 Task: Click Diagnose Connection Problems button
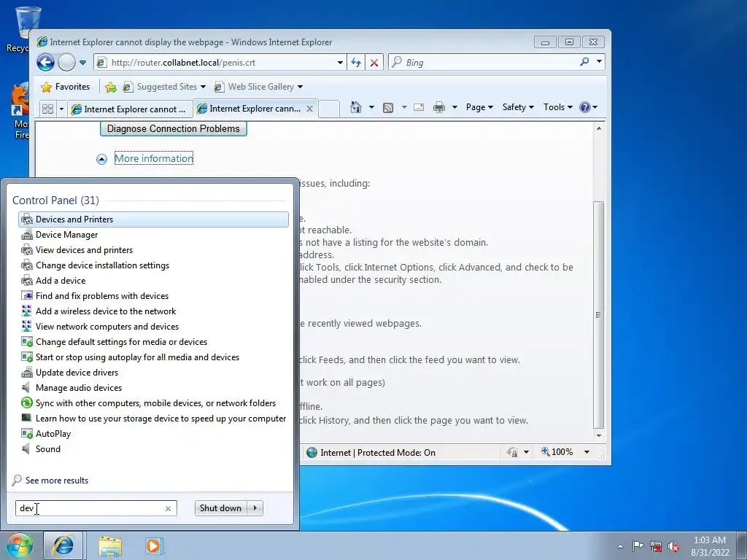tap(174, 128)
